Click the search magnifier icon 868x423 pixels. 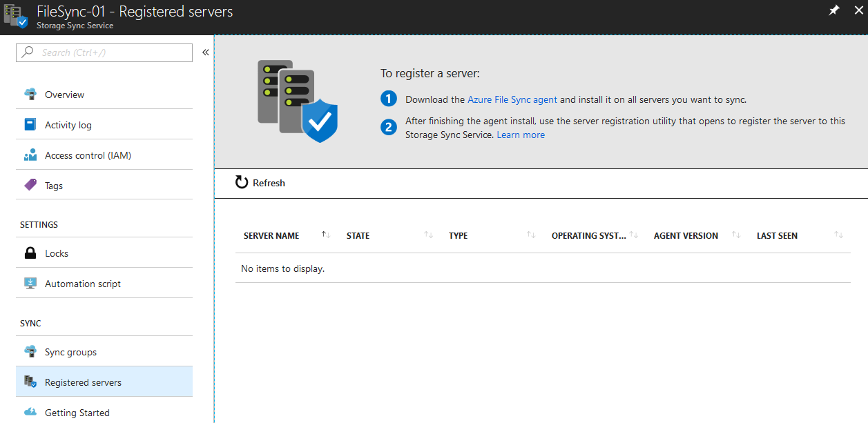28,52
